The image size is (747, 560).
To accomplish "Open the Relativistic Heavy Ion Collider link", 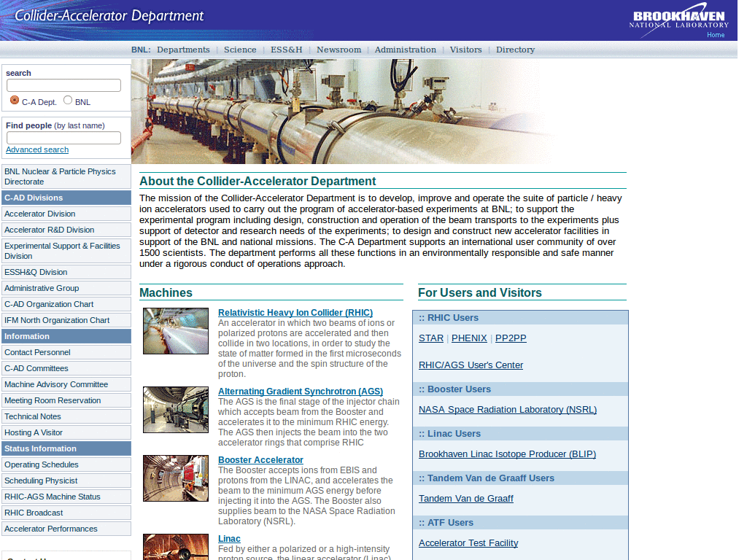I will point(295,312).
